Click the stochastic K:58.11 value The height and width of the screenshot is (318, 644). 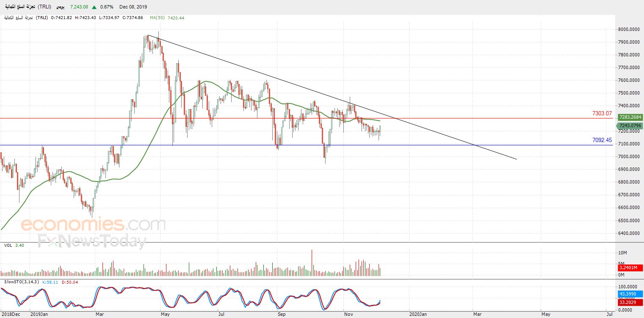(49, 282)
